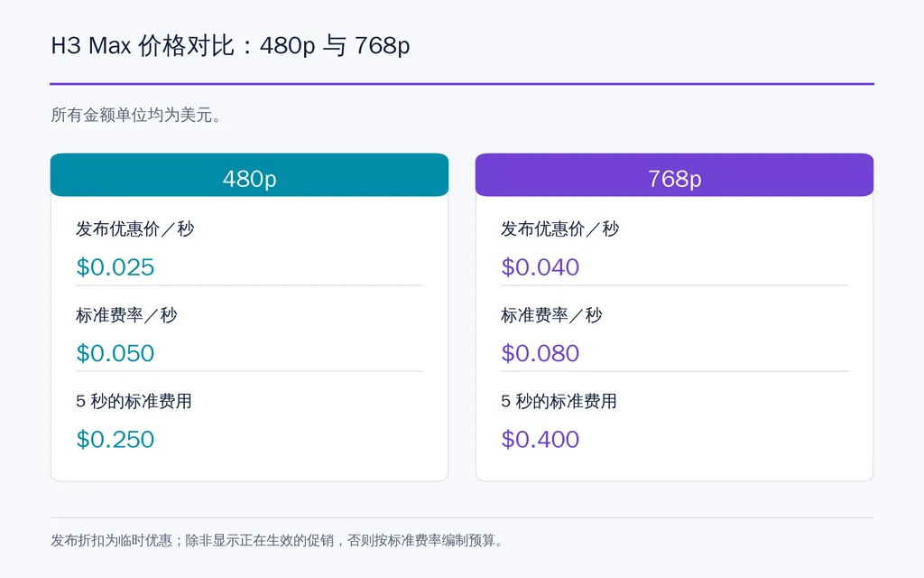Click the $0.040 price value
This screenshot has height=578, width=924.
point(541,267)
